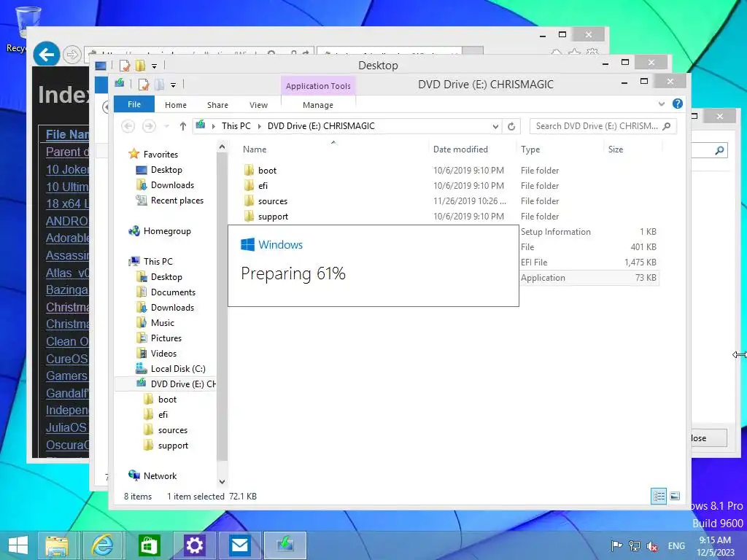This screenshot has height=560, width=747.
Task: Click the Windows Setup taskbar icon
Action: (285, 545)
